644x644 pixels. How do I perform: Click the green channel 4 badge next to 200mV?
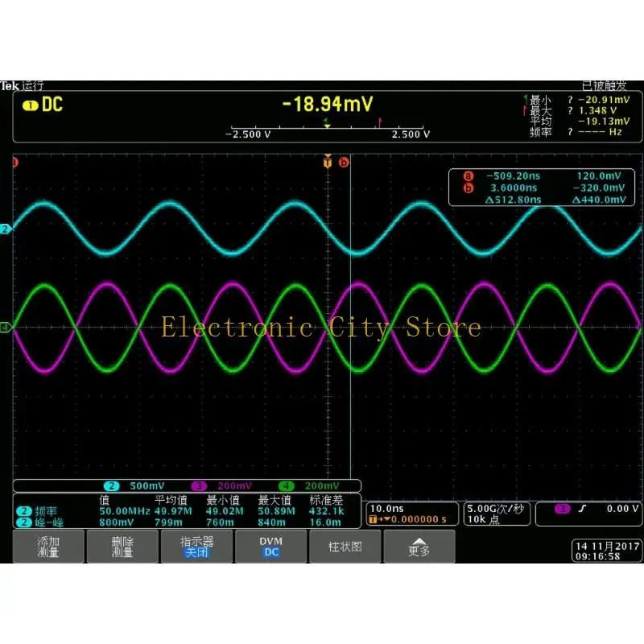[x=287, y=485]
